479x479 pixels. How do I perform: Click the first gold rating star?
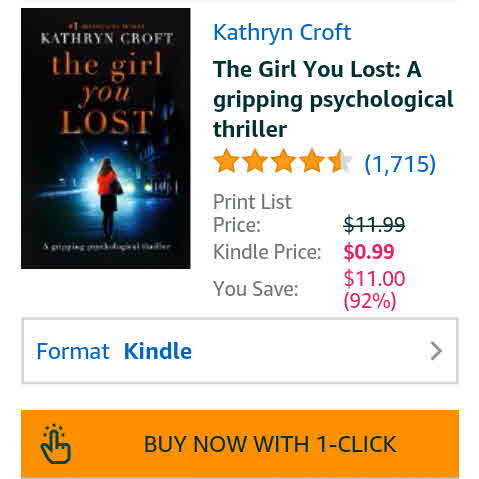226,161
